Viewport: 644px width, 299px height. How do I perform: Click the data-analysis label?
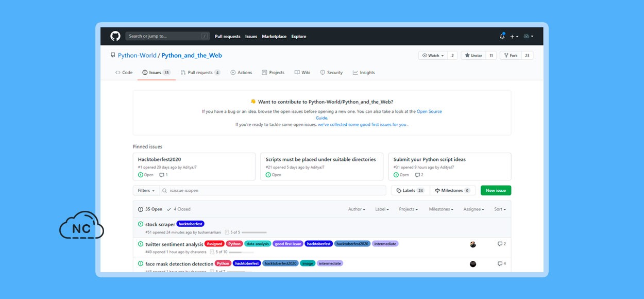point(258,244)
